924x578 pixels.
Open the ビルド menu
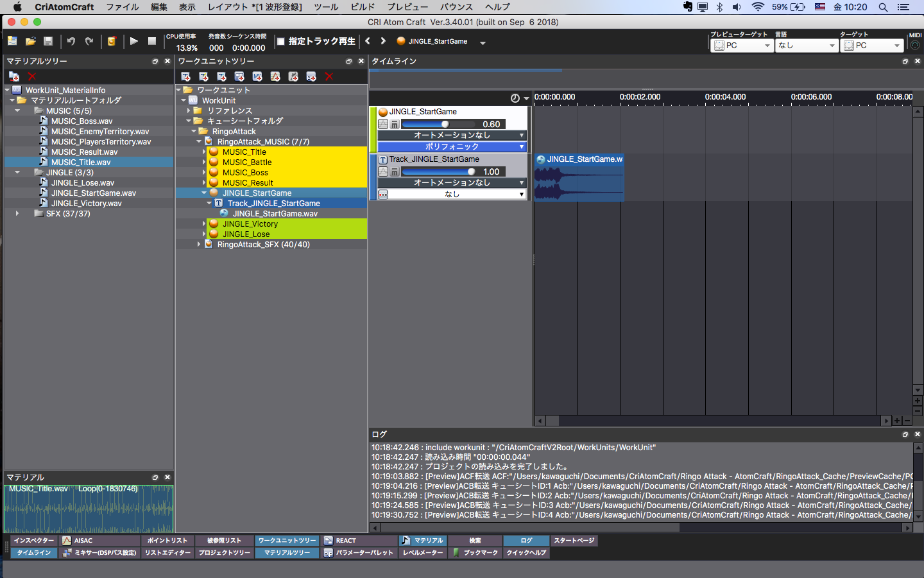(x=363, y=7)
